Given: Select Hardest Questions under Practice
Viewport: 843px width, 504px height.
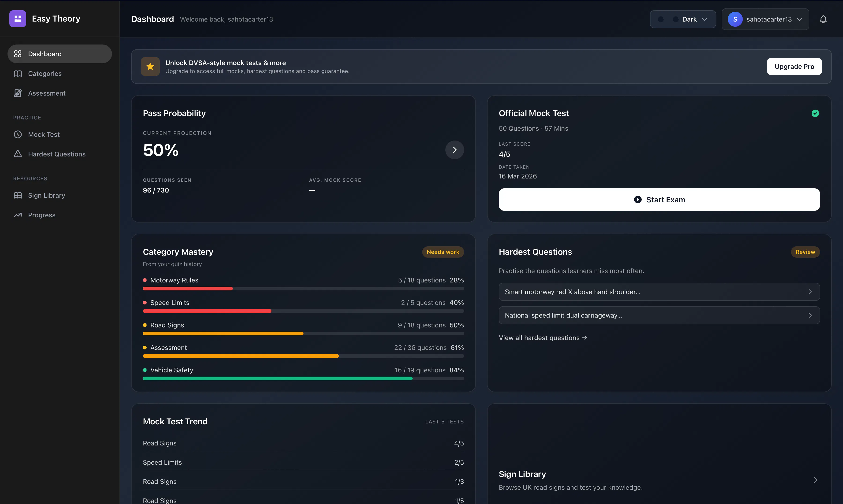Looking at the screenshot, I should coord(60,154).
